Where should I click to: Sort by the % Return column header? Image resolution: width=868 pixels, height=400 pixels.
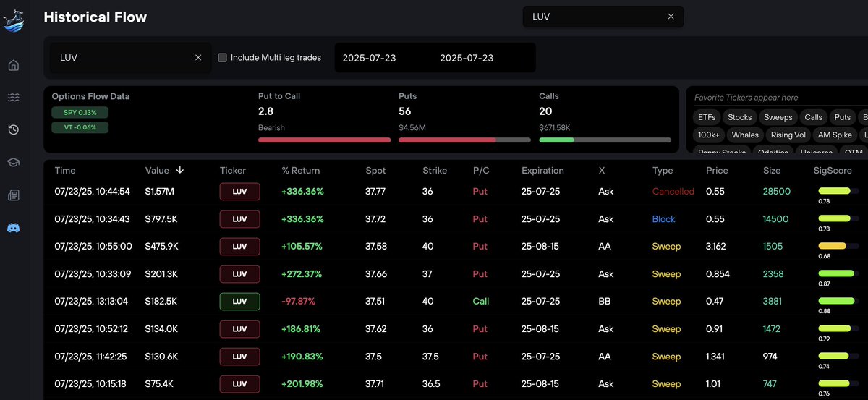pos(301,171)
